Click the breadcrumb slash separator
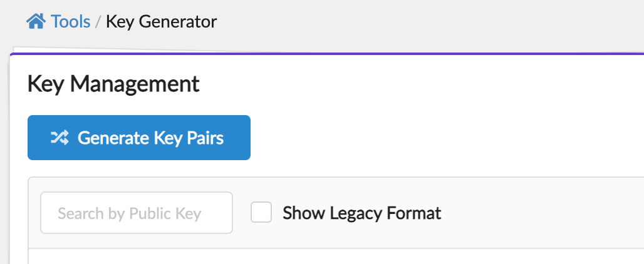This screenshot has height=264, width=644. point(98,22)
